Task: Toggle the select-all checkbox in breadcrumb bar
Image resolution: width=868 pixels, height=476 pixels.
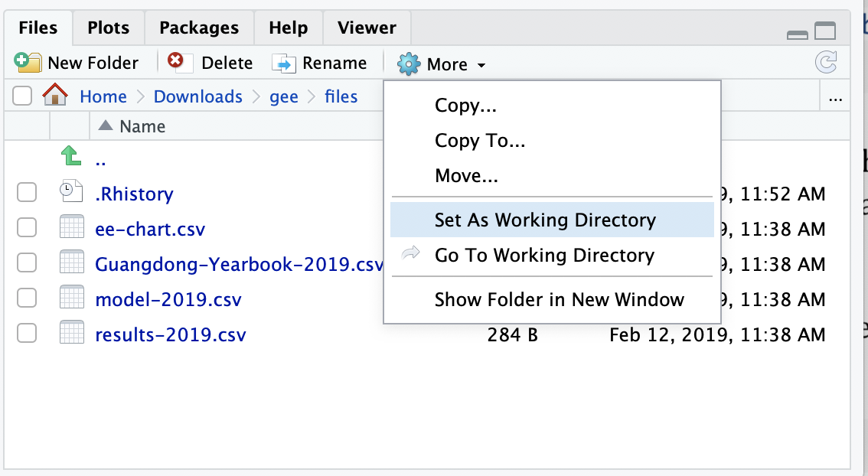Action: tap(22, 96)
